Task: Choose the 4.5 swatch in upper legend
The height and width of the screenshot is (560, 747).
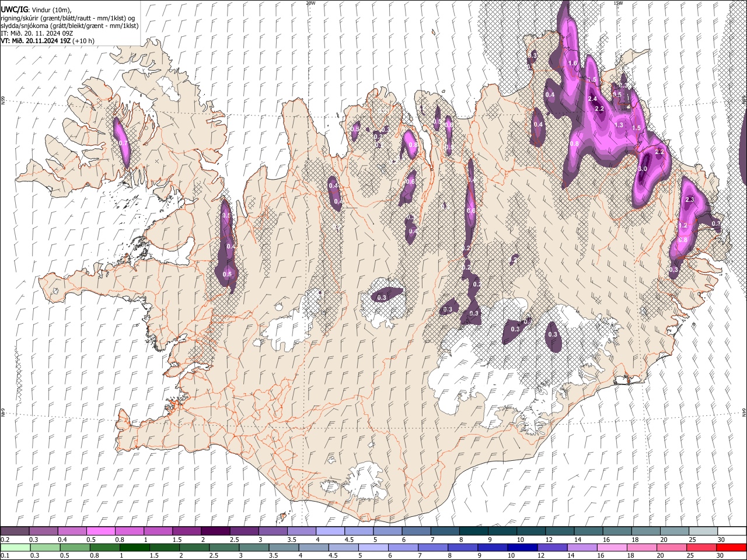Action: pos(358,531)
